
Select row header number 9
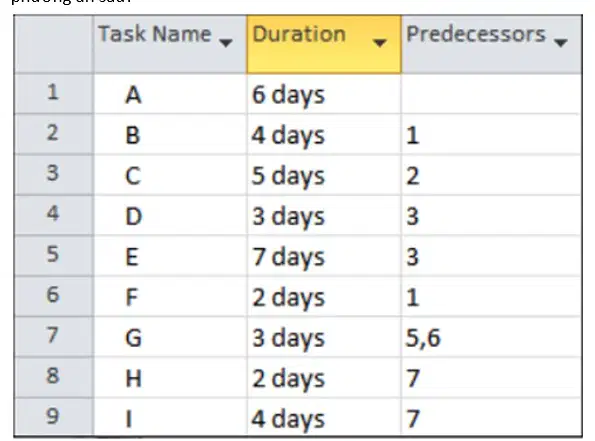54,416
